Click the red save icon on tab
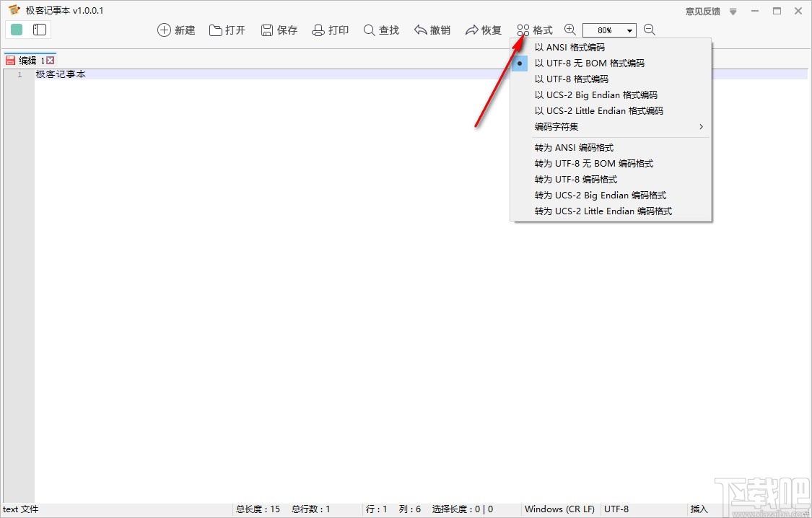 [x=10, y=61]
